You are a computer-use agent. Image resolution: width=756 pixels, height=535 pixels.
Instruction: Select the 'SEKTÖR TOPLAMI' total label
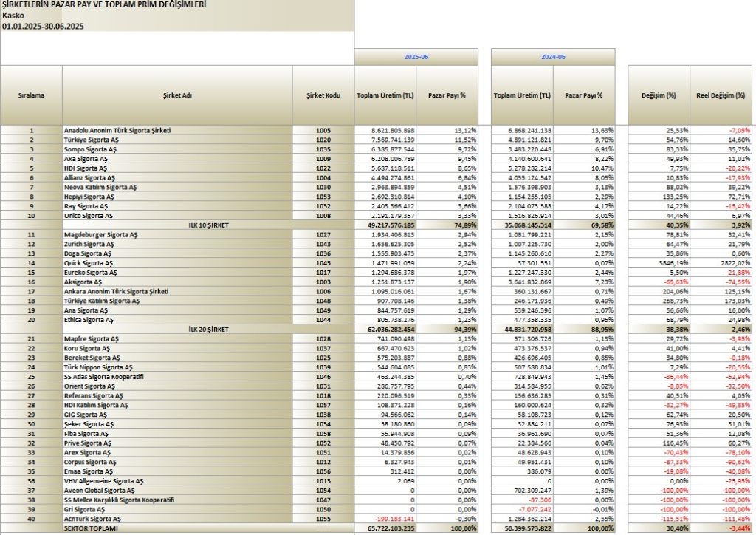(91, 528)
